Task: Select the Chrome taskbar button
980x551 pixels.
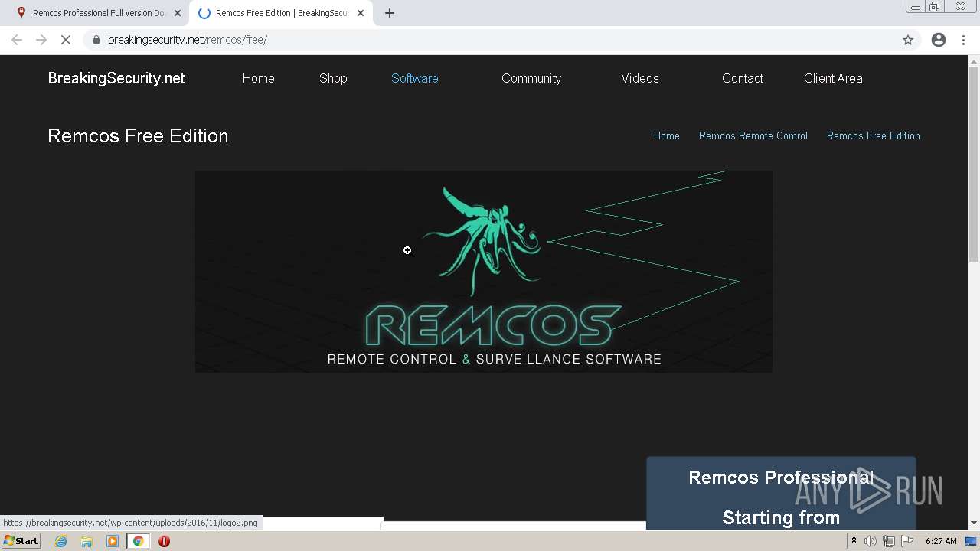Action: pos(138,541)
